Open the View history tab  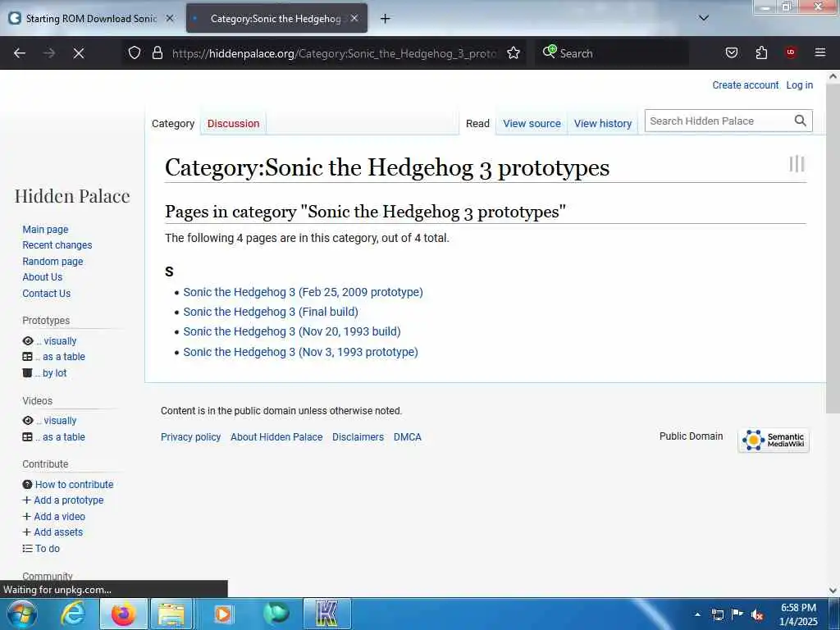[x=603, y=123]
